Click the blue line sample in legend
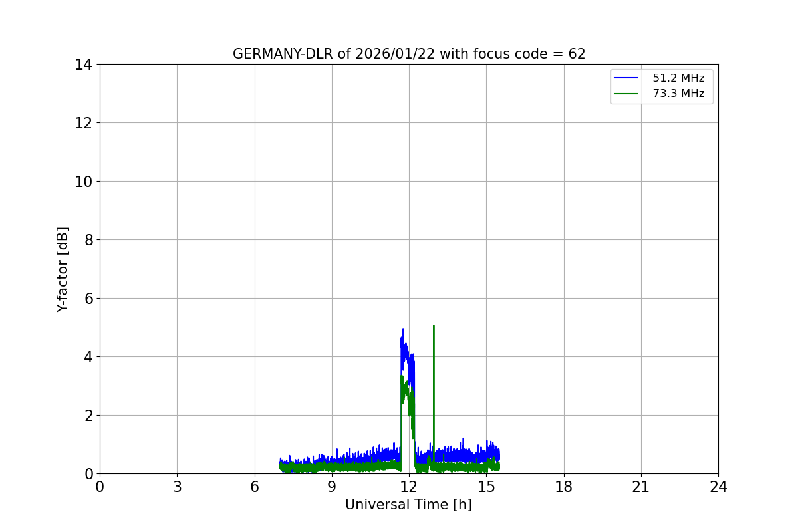 626,78
